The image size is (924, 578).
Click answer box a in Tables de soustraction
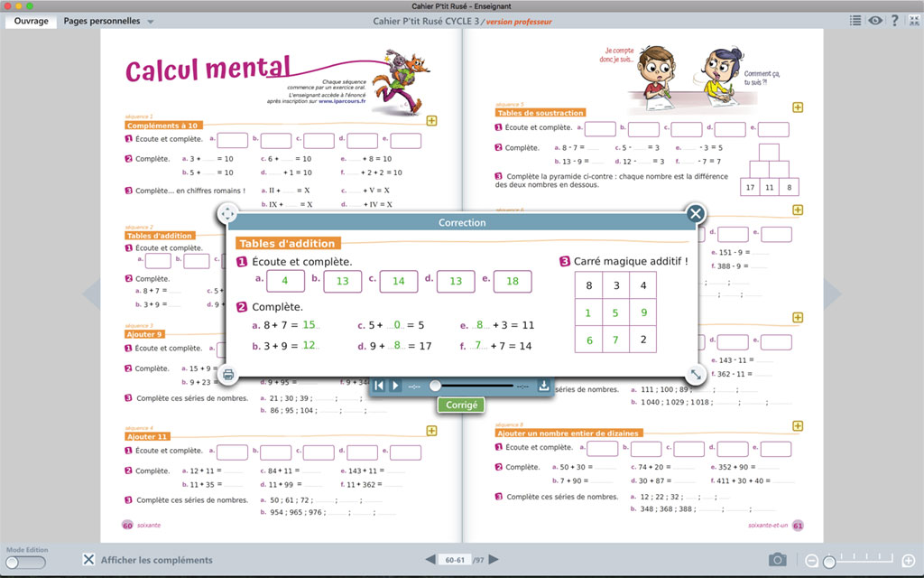click(x=600, y=129)
